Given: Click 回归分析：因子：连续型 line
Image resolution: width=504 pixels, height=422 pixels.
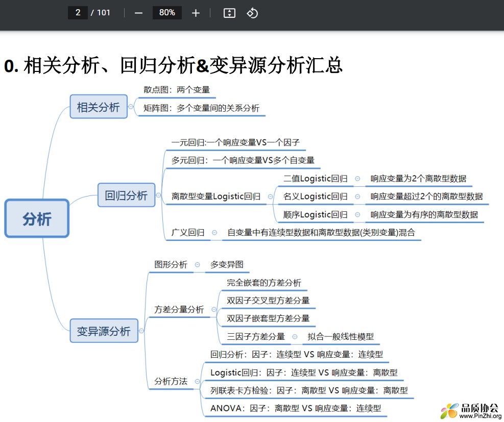Looking at the screenshot, I should pos(297,354).
